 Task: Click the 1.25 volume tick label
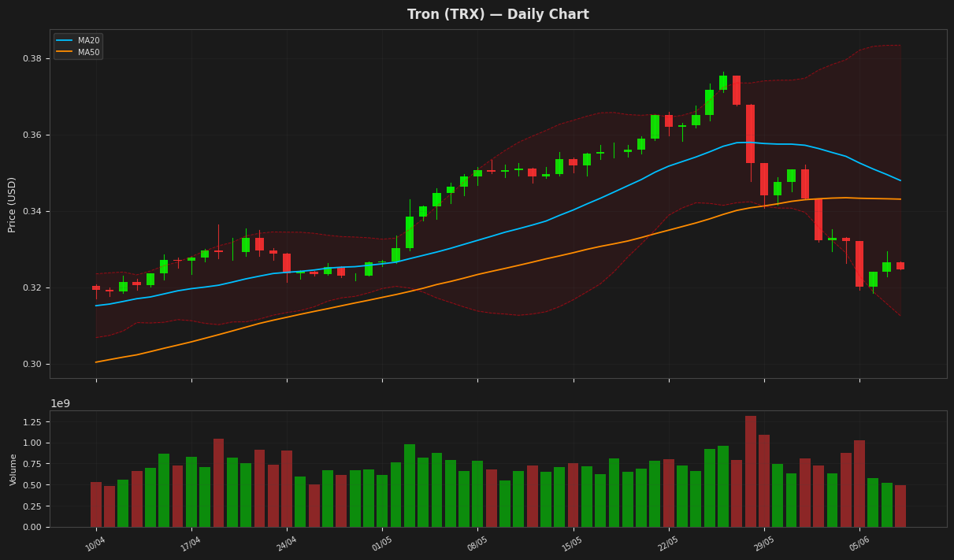(x=32, y=422)
